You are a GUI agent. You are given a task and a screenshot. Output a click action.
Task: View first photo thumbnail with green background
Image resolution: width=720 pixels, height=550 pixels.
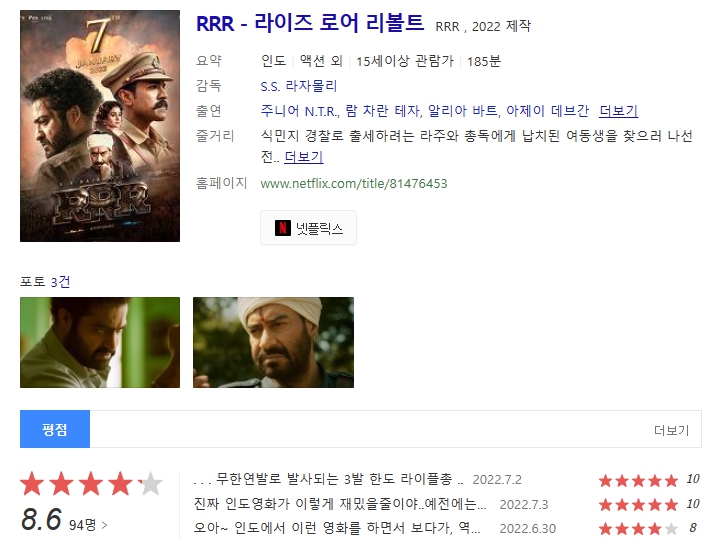tap(100, 342)
